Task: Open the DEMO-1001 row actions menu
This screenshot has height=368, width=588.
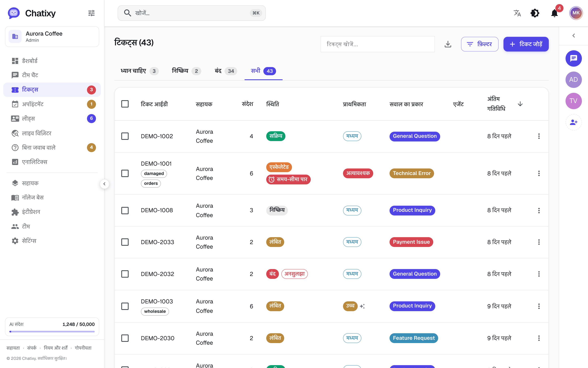Action: [539, 173]
